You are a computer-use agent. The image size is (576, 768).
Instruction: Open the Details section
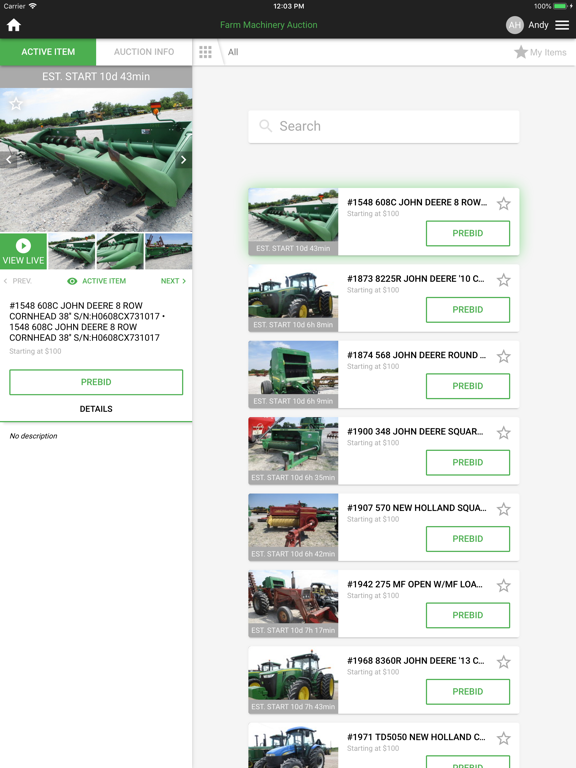(96, 409)
